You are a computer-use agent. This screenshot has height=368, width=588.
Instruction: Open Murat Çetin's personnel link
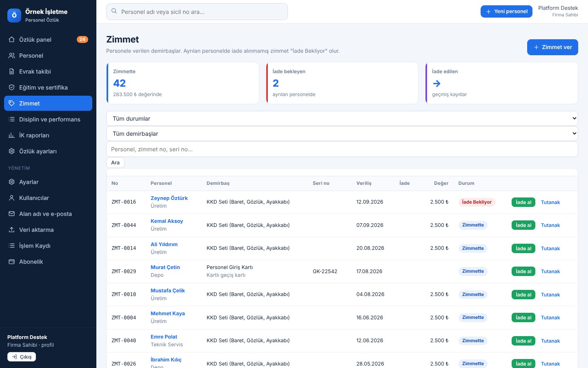(165, 267)
